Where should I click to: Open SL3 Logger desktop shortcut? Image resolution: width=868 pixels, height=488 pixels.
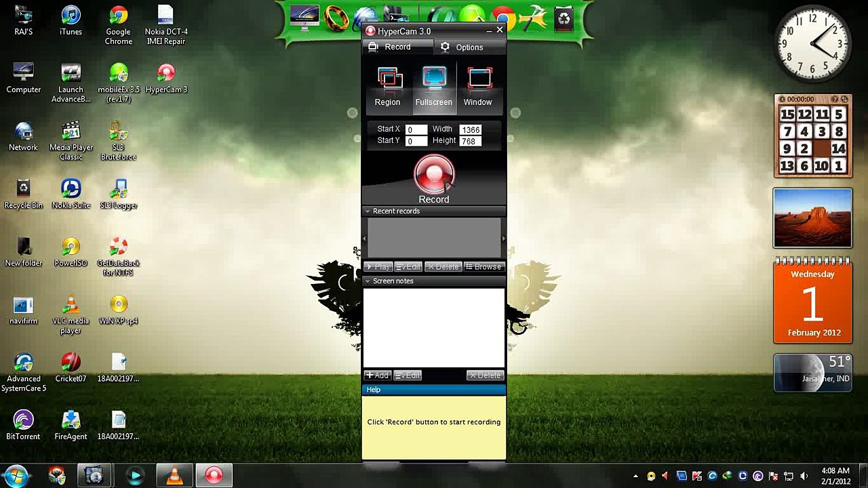119,194
